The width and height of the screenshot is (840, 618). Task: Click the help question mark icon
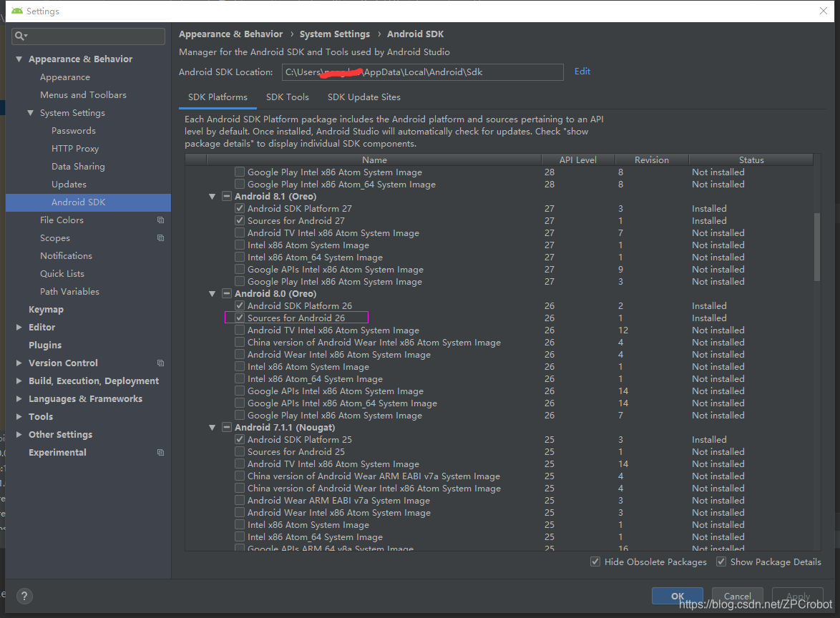(x=24, y=596)
